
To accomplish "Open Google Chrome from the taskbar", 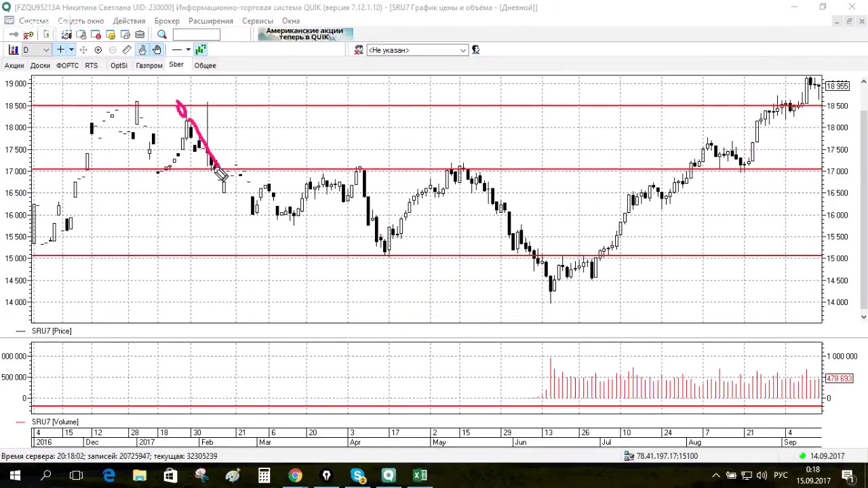I will coord(295,476).
